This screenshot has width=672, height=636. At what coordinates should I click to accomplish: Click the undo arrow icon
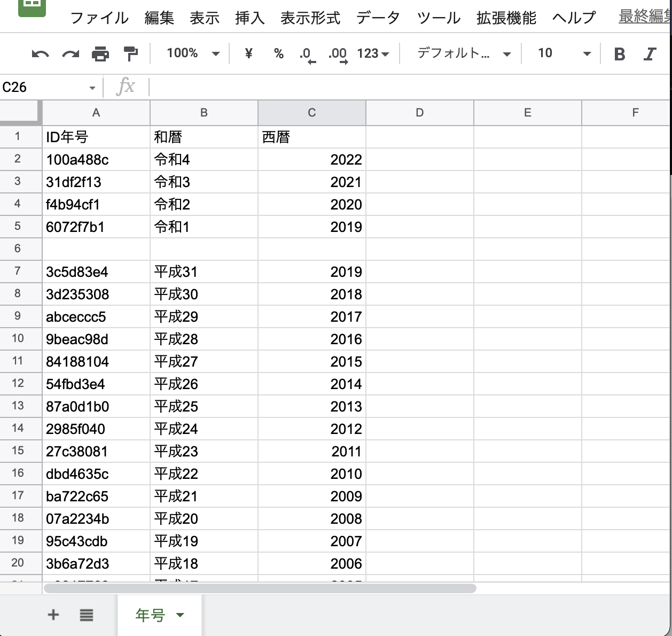coord(41,53)
